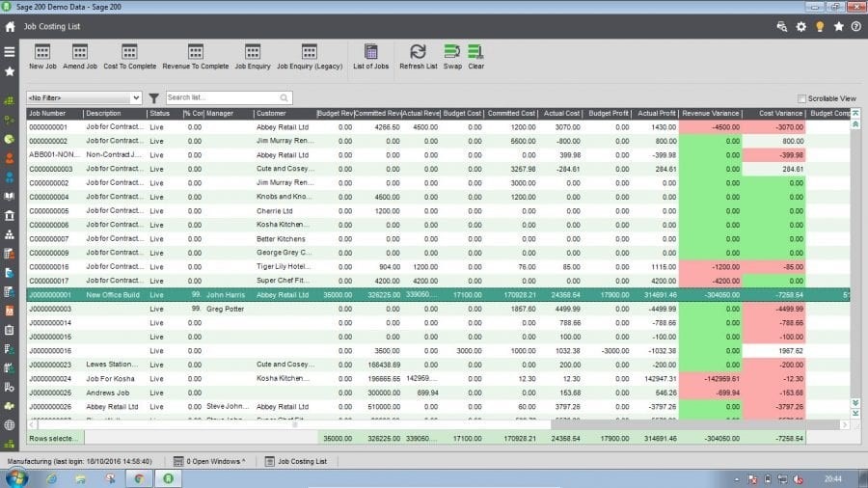Swap the list view
Screen dimensions: 868x488
click(452, 57)
